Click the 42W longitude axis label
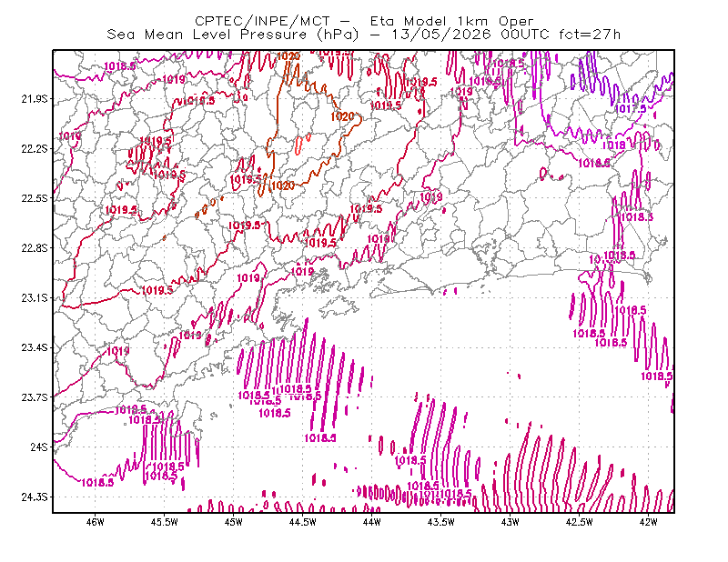Viewport: 728px width, 562px height. tap(648, 522)
